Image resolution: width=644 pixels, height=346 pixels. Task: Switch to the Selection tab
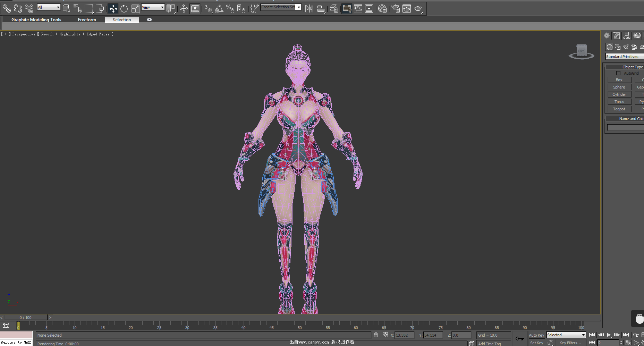coord(122,20)
